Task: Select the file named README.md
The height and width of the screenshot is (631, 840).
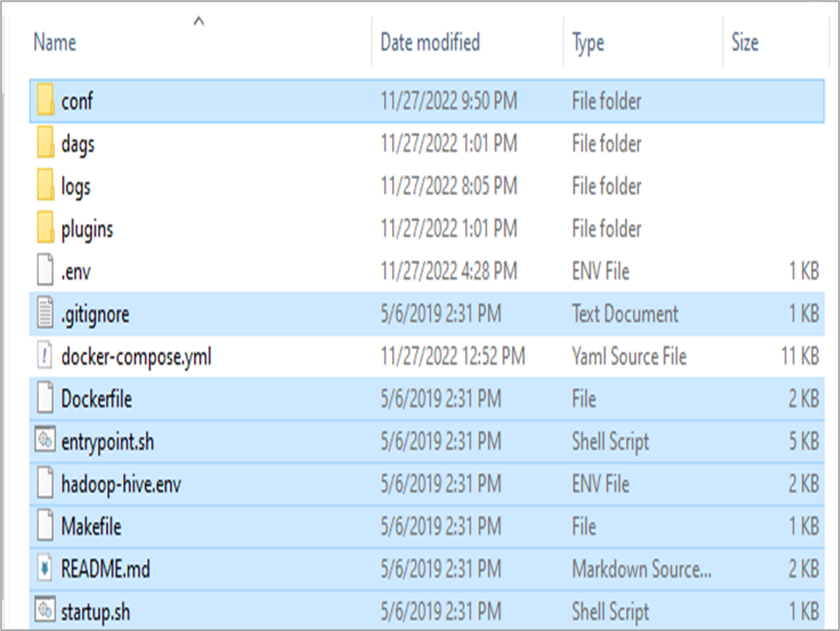Action: (x=105, y=568)
